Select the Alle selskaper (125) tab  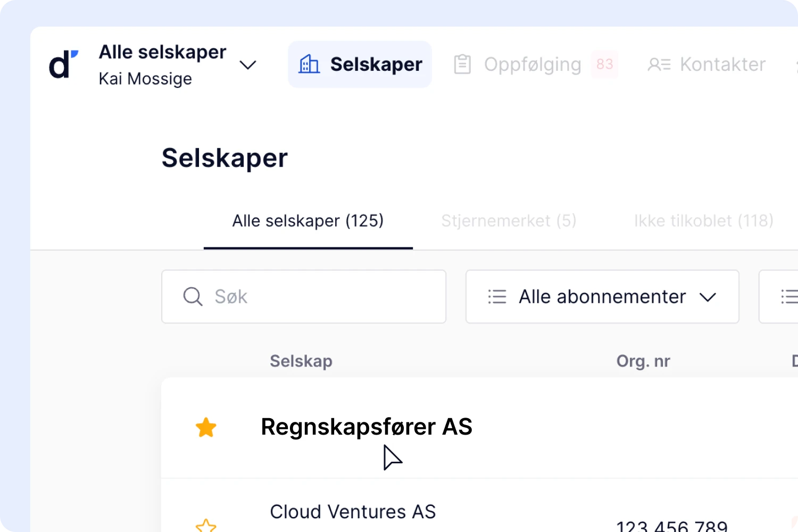click(307, 221)
